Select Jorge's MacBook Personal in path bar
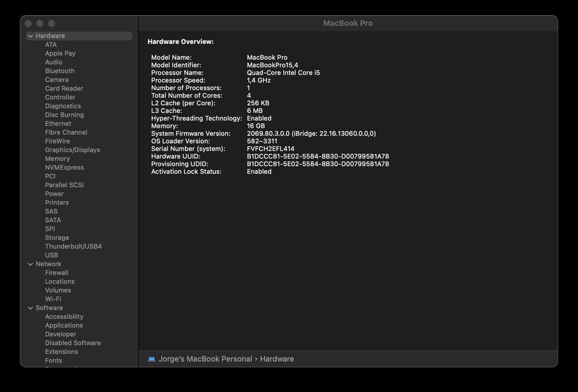 [205, 359]
